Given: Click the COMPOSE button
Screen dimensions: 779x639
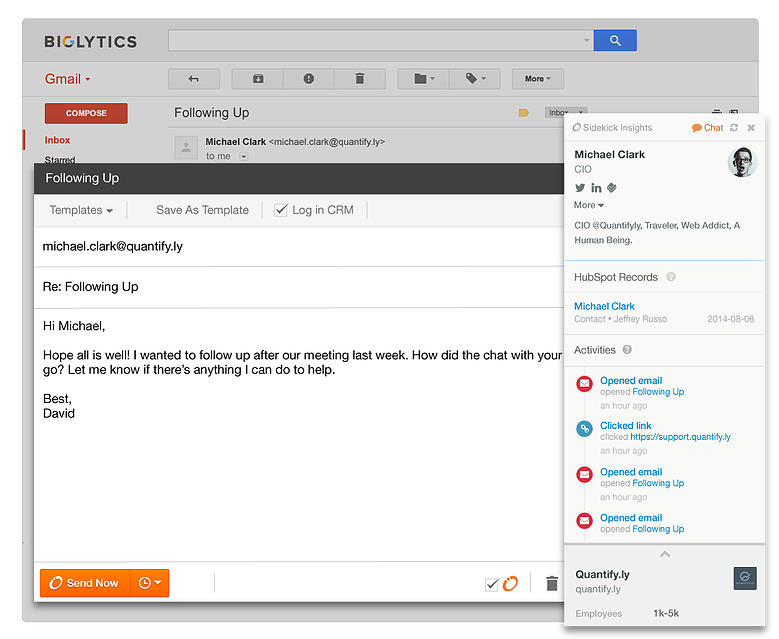Looking at the screenshot, I should [x=86, y=113].
